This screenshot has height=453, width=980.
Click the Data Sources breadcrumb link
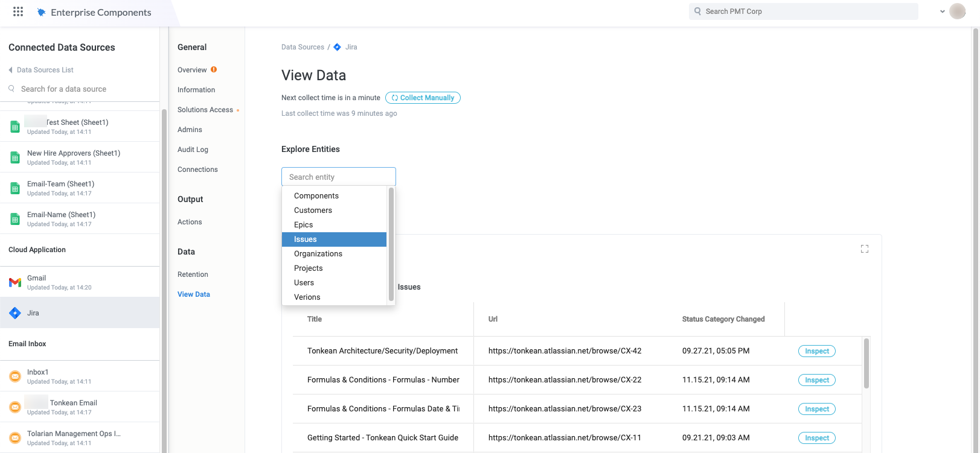303,47
